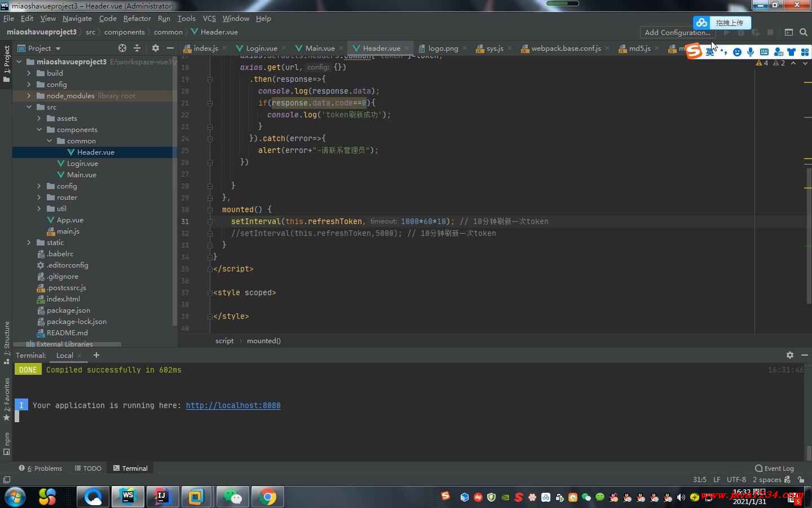Screen dimensions: 812x508
Task: Go to previous highlighted error arrow
Action: pyautogui.click(x=793, y=63)
